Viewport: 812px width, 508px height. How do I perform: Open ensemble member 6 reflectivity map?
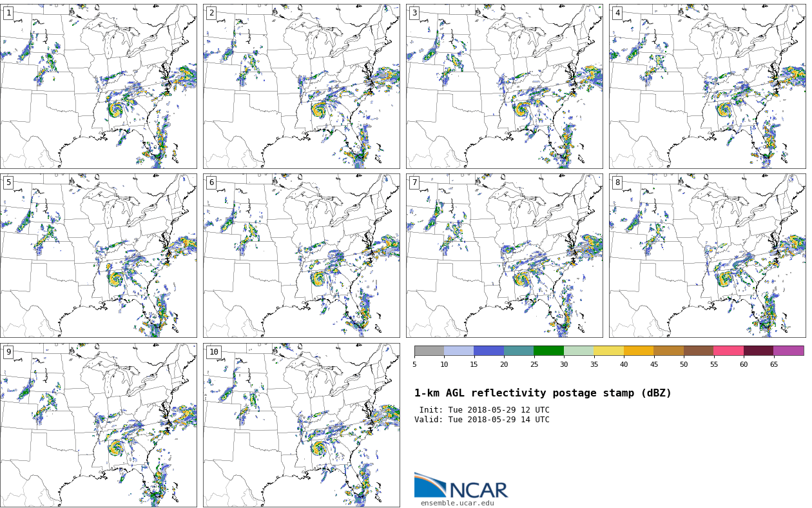pyautogui.click(x=302, y=255)
